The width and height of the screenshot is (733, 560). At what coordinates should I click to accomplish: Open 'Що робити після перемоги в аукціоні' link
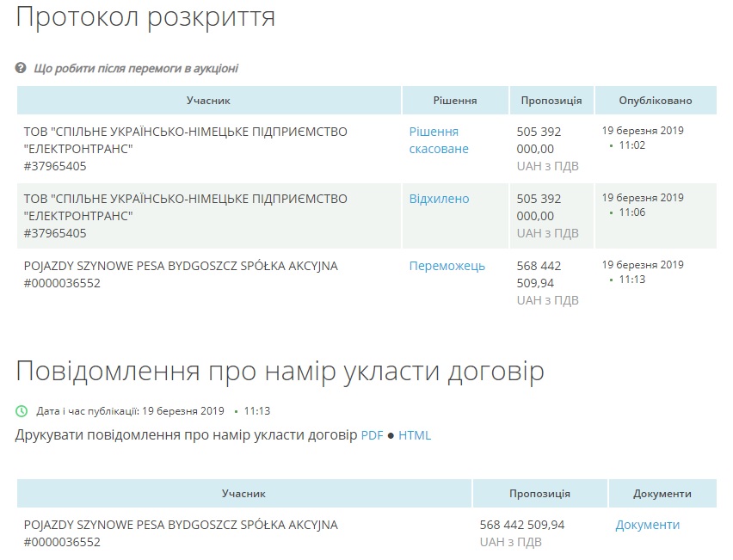point(136,69)
